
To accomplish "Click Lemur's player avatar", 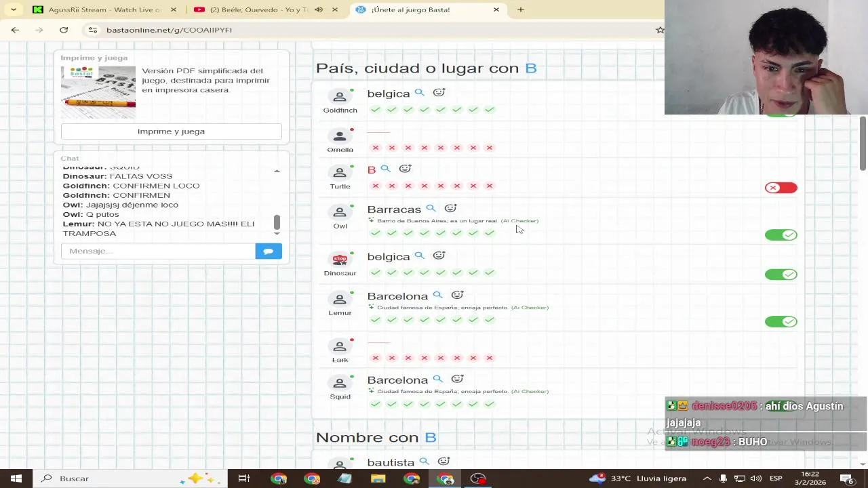I will (x=340, y=299).
